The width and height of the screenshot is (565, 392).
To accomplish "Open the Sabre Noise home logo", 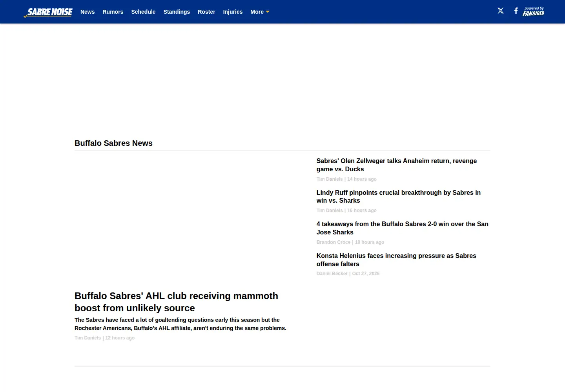I will [x=48, y=12].
